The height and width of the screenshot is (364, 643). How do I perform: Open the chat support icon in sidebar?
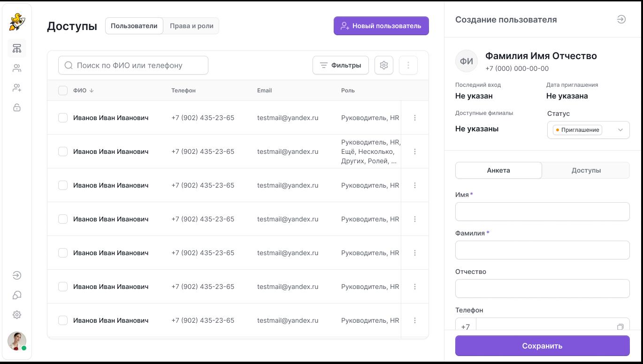pos(17,295)
